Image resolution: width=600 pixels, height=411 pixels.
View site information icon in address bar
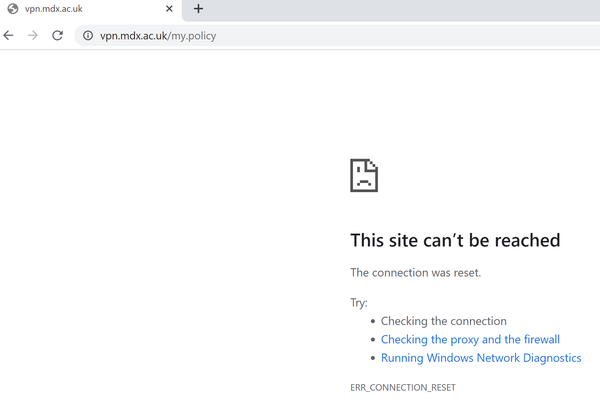click(x=88, y=36)
